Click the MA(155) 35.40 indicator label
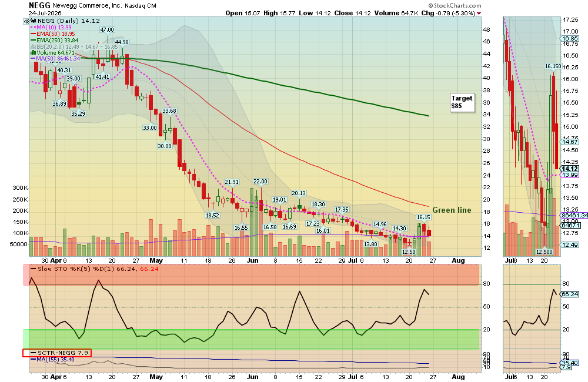The image size is (588, 382). 53,360
